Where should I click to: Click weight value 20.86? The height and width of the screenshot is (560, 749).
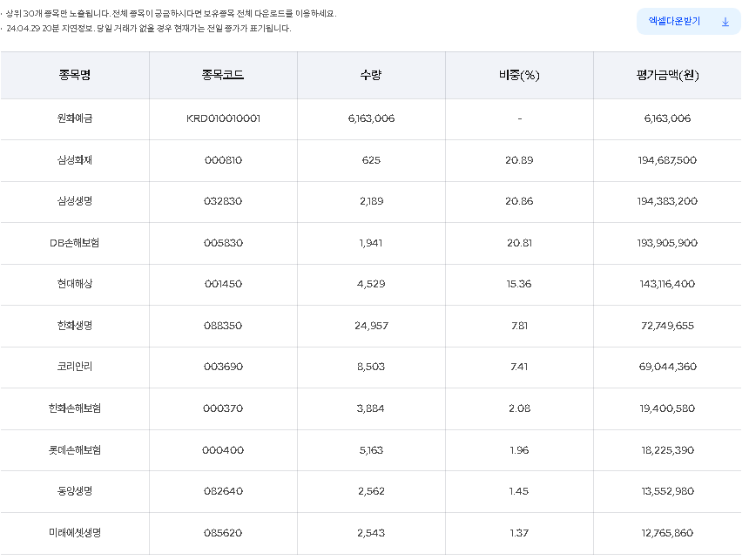519,201
